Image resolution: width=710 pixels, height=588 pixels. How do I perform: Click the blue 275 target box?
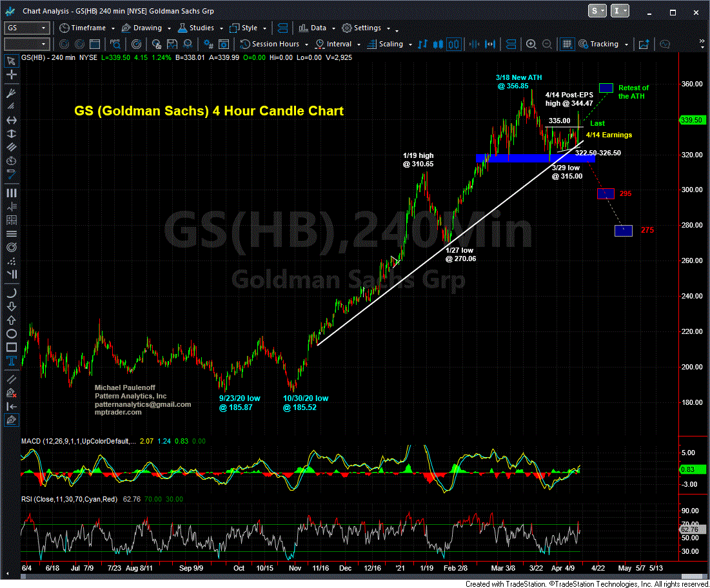pyautogui.click(x=624, y=231)
